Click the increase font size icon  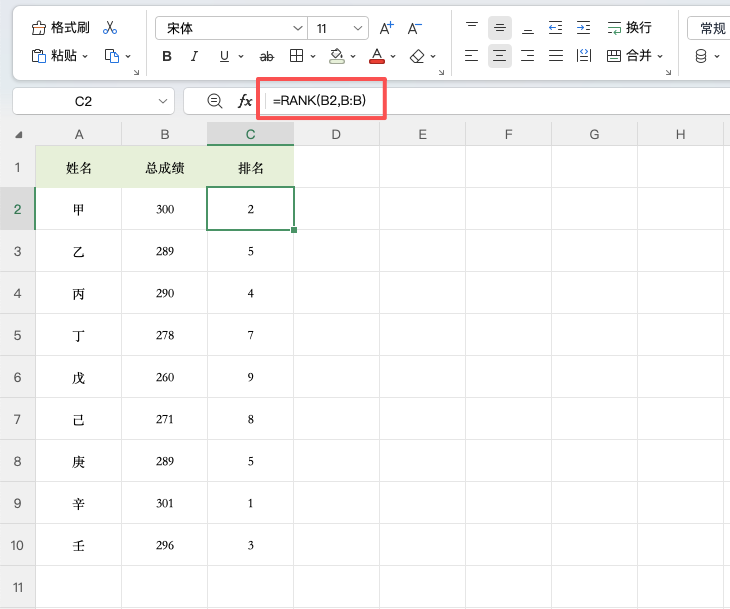(386, 28)
